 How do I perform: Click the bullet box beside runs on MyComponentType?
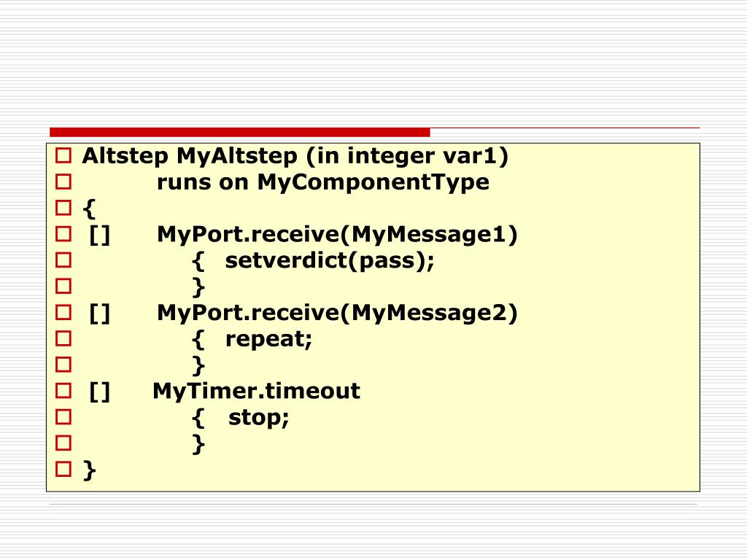pyautogui.click(x=63, y=182)
